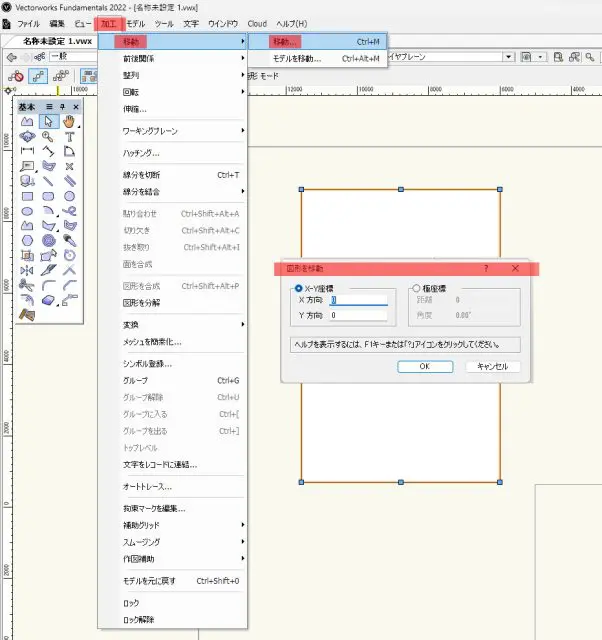Select the 極座標 radio button
The image size is (602, 640).
tap(417, 289)
